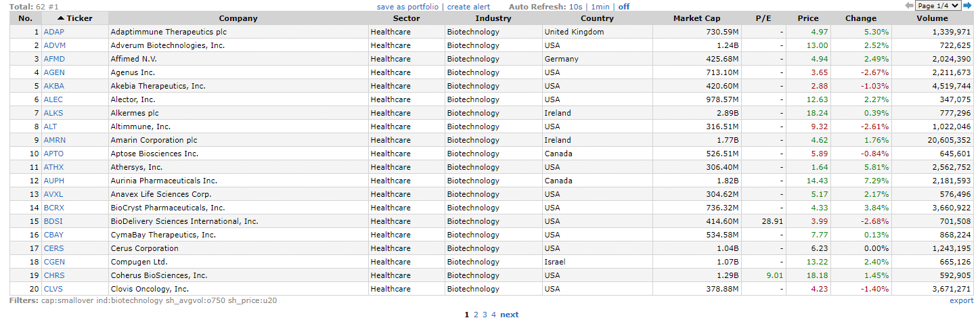Open the CBAY ticker link
980x322 pixels.
[53, 235]
